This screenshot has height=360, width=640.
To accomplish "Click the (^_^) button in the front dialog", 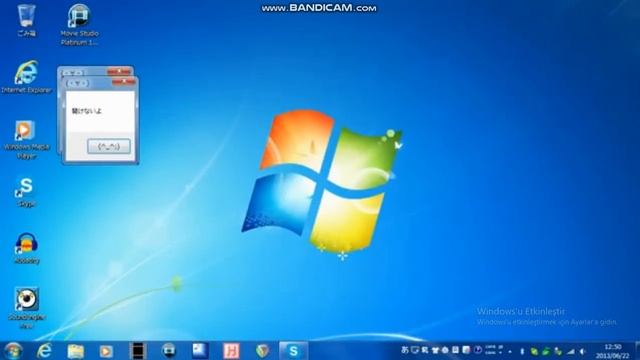I will pyautogui.click(x=109, y=147).
